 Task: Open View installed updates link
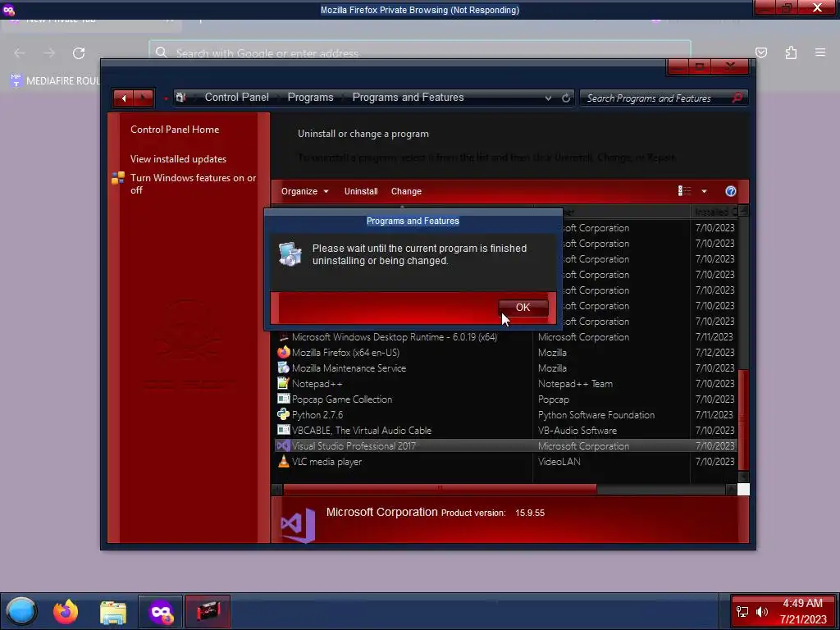(x=178, y=159)
